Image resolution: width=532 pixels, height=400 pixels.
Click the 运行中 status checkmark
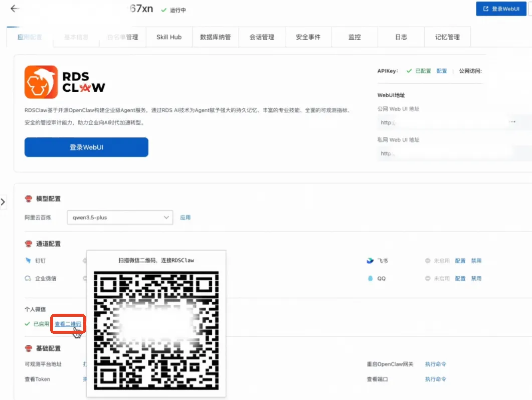[163, 10]
